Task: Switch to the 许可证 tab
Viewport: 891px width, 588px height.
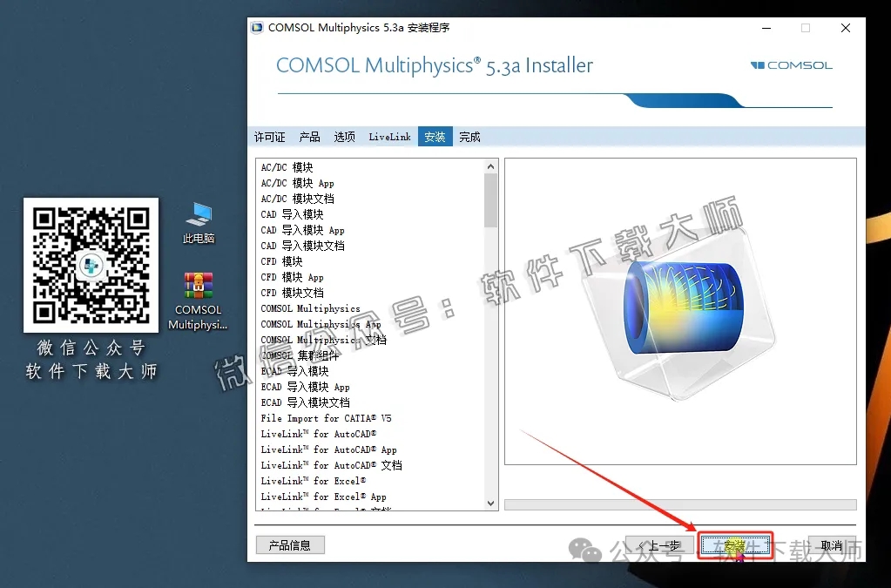Action: (x=268, y=136)
